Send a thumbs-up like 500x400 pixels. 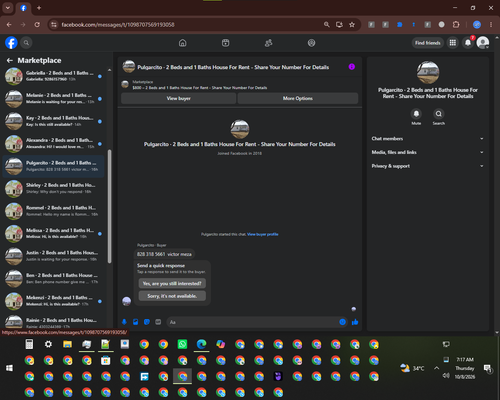355,322
